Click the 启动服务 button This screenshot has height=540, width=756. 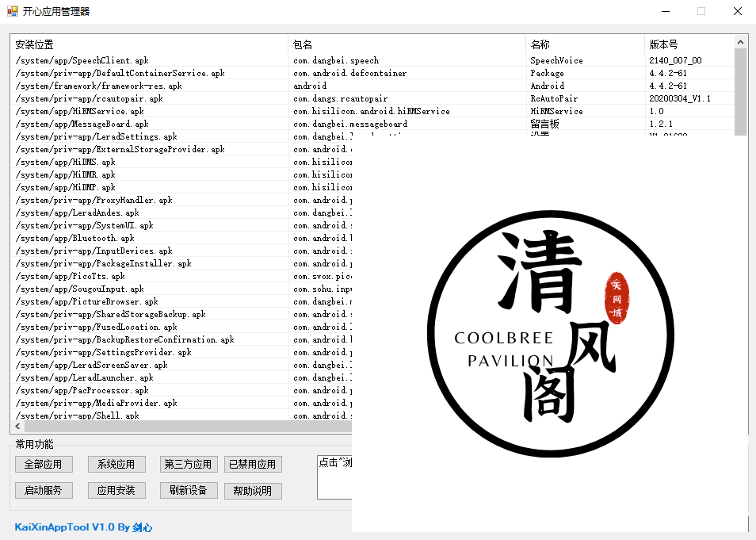click(44, 491)
